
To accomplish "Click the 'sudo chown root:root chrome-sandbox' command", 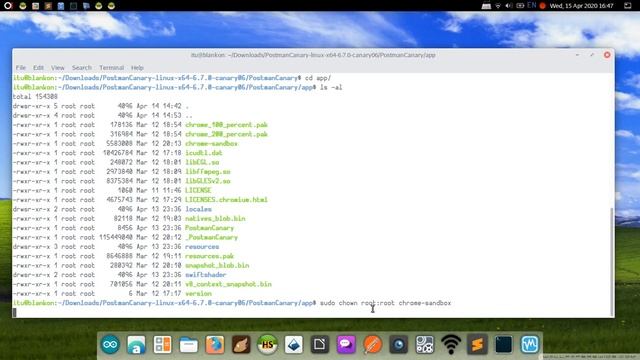I will [x=385, y=303].
